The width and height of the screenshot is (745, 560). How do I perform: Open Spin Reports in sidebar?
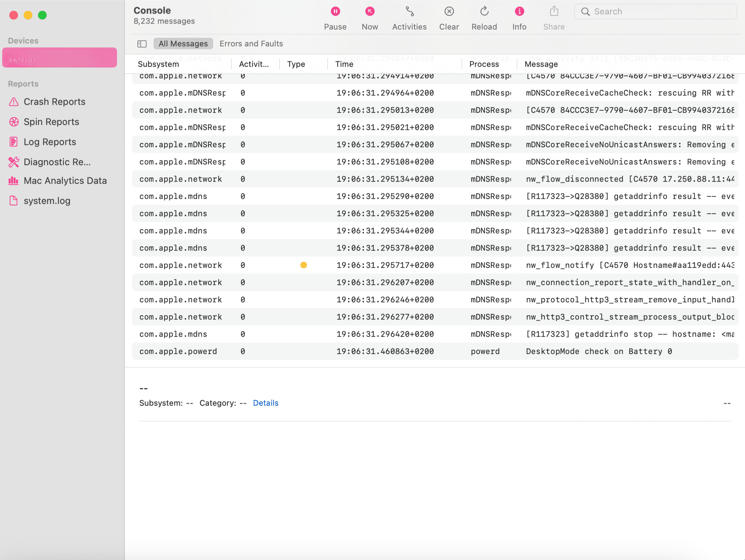point(51,122)
